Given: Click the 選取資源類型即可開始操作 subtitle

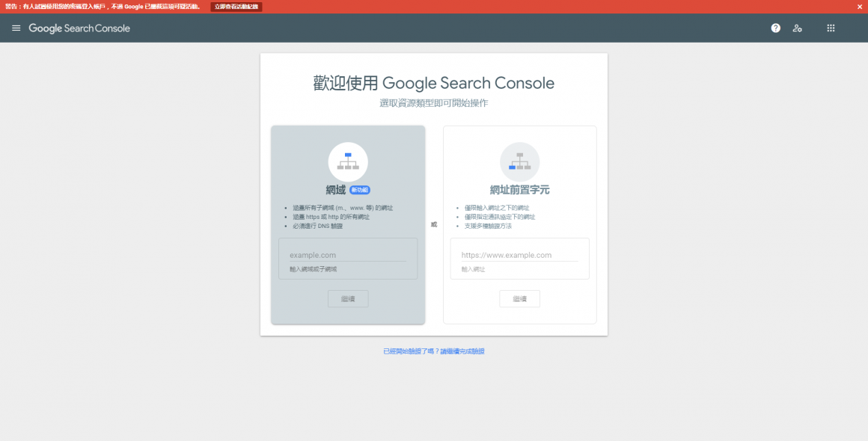Looking at the screenshot, I should coord(434,103).
